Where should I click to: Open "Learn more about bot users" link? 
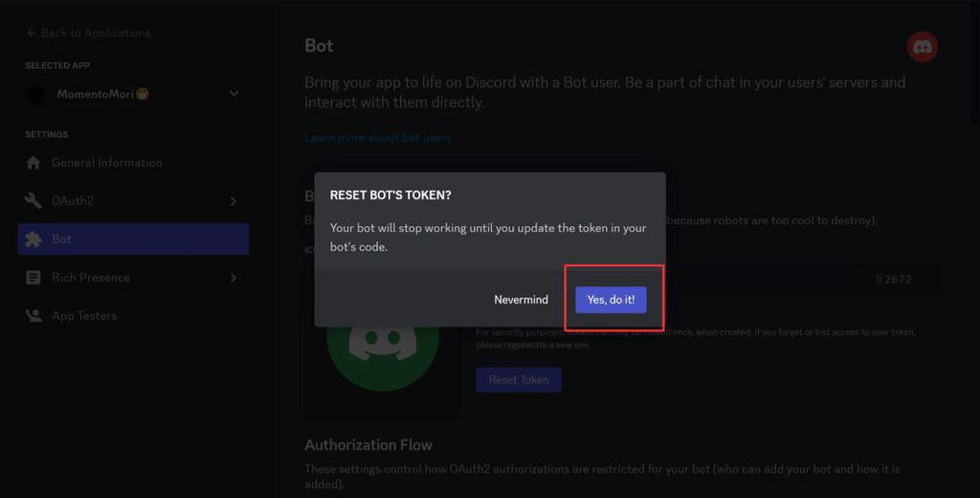[x=377, y=138]
